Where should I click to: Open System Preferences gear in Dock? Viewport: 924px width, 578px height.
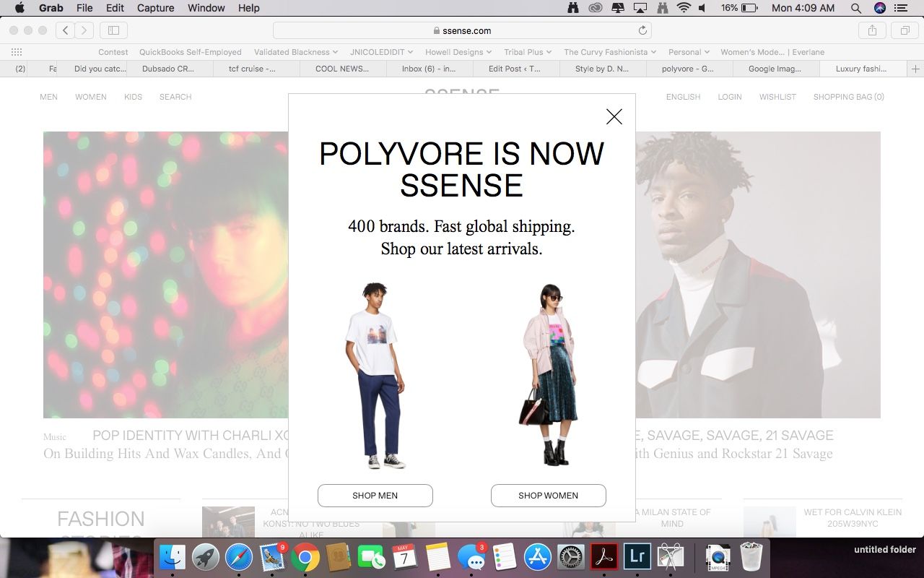point(571,557)
